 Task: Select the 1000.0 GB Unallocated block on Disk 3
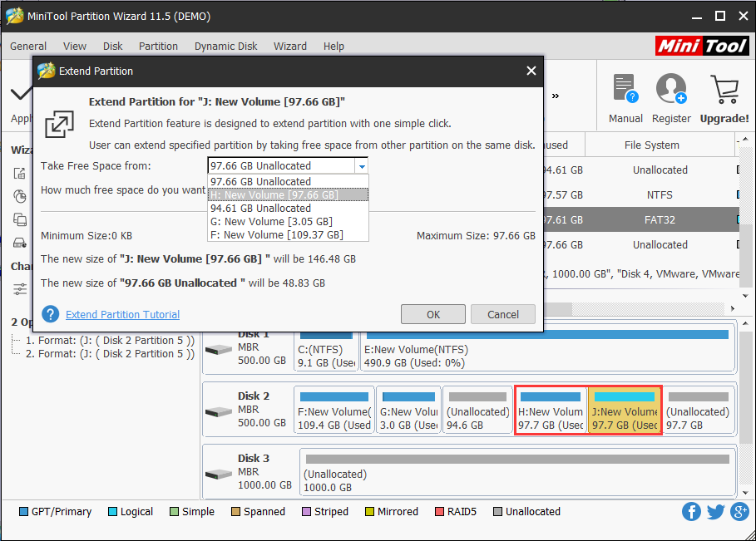coord(517,473)
